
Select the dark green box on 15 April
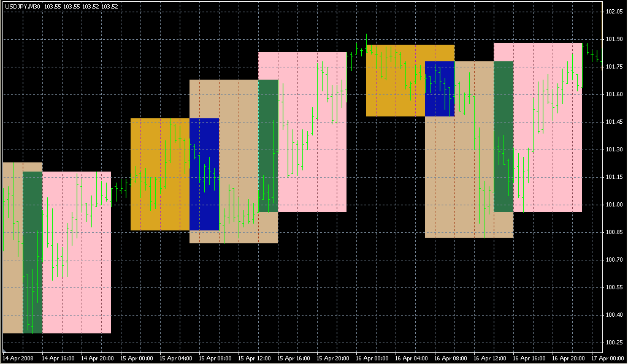pos(268,146)
